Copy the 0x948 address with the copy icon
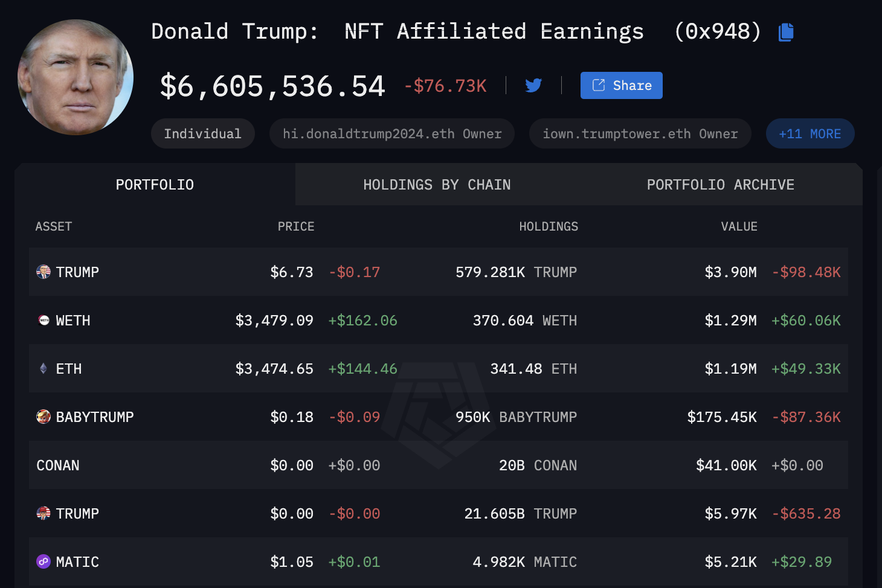Viewport: 882px width, 588px height. point(786,32)
